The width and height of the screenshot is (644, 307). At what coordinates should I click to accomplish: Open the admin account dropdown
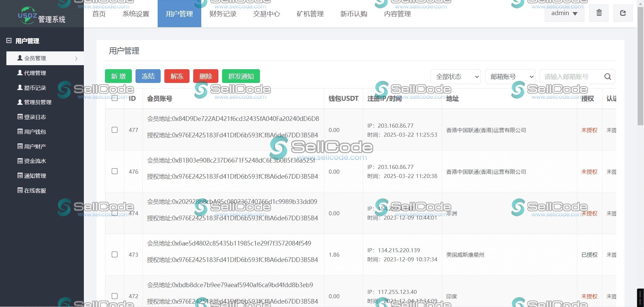[564, 13]
